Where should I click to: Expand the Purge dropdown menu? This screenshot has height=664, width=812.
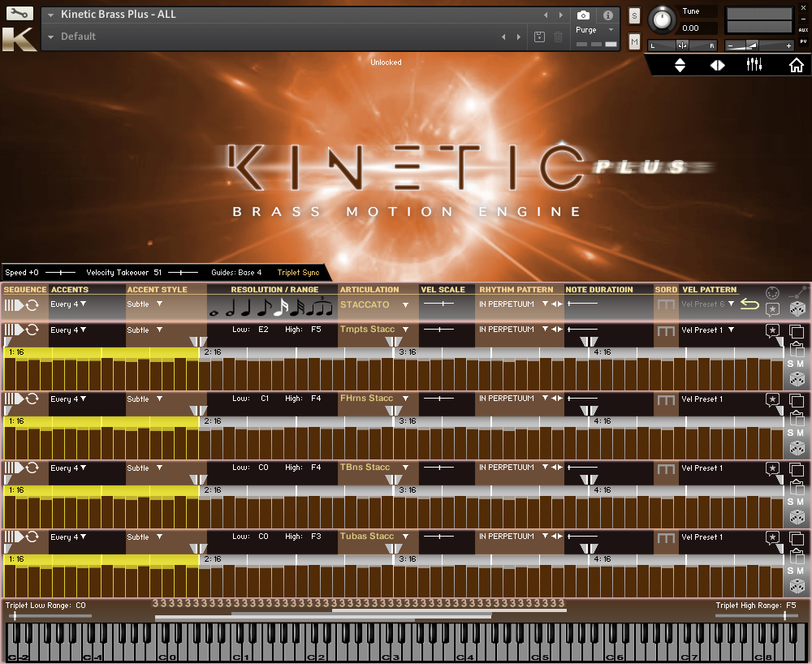point(611,30)
